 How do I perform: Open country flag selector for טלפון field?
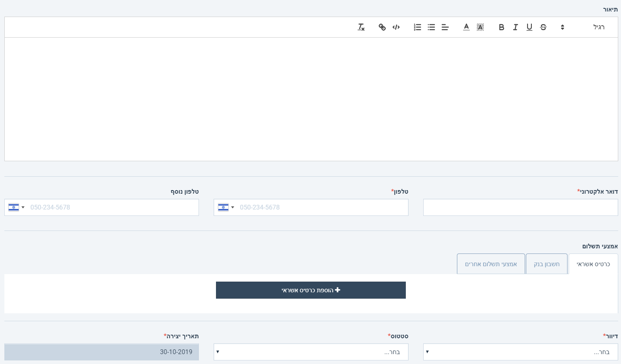[226, 208]
